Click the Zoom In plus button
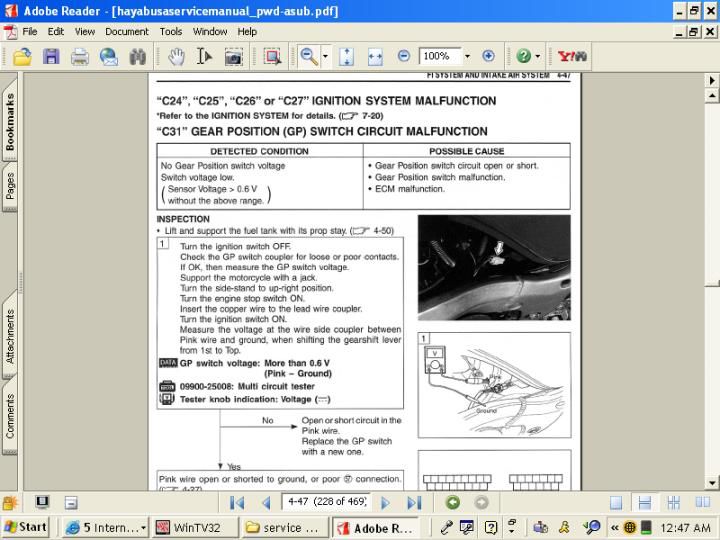Screen dimensions: 720x540 click(x=488, y=56)
